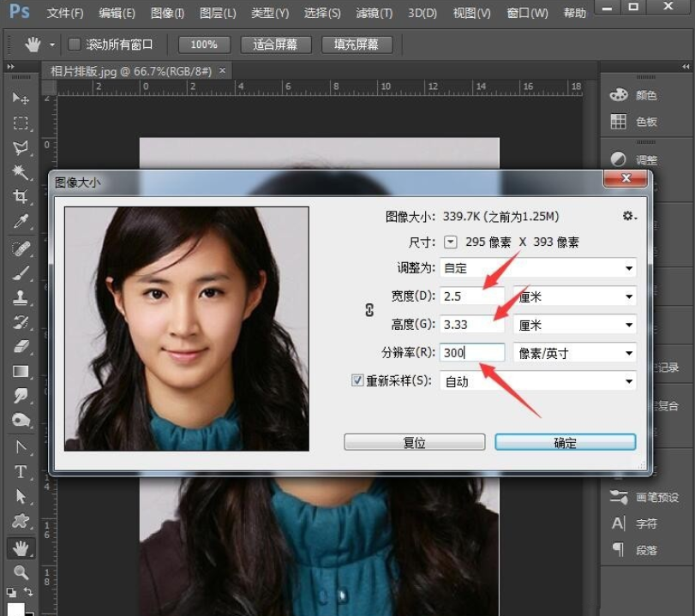The width and height of the screenshot is (695, 616).
Task: Select the Zoom tool
Action: pyautogui.click(x=21, y=572)
